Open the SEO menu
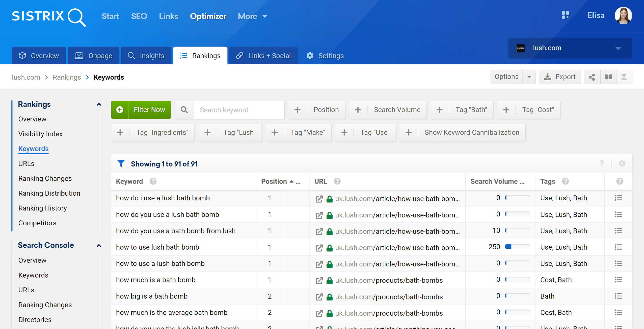Viewport: 644px width, 329px height. click(139, 16)
